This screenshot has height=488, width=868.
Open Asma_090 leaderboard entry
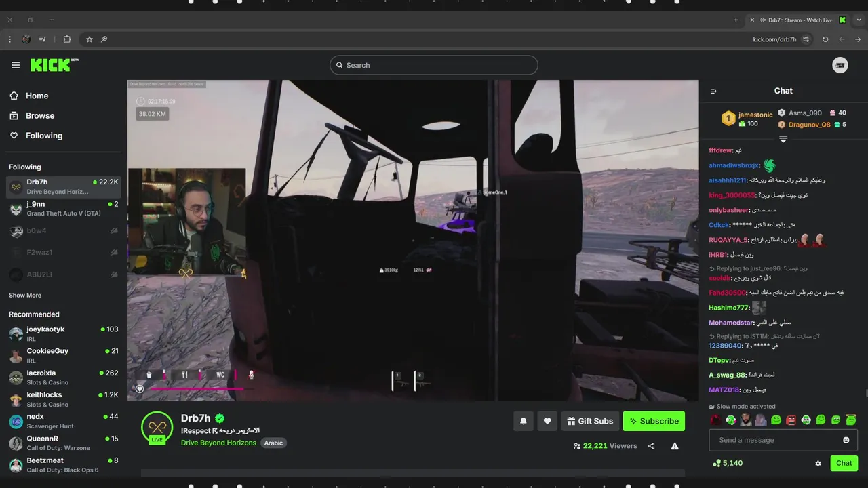(x=811, y=113)
